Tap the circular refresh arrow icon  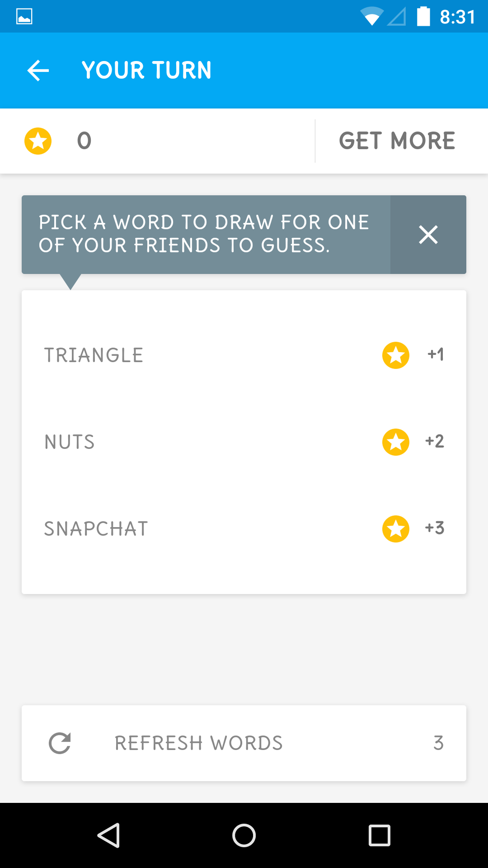(x=60, y=743)
